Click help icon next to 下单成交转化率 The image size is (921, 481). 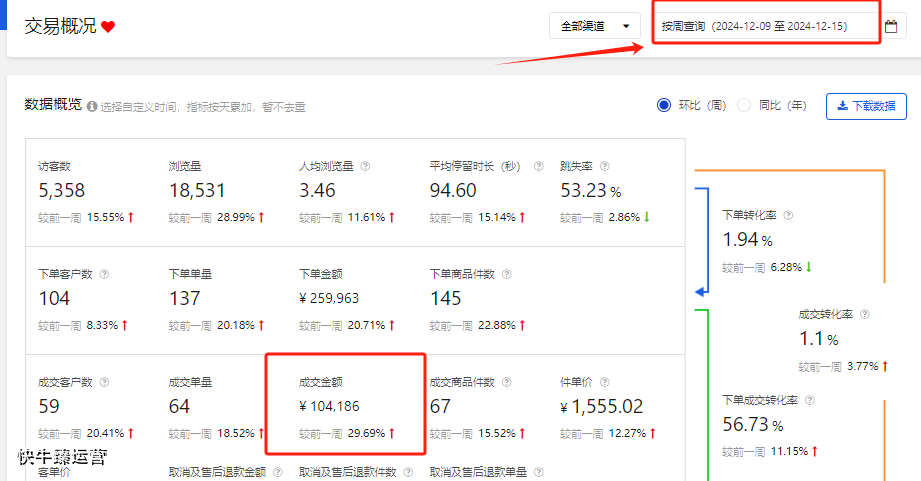(813, 400)
